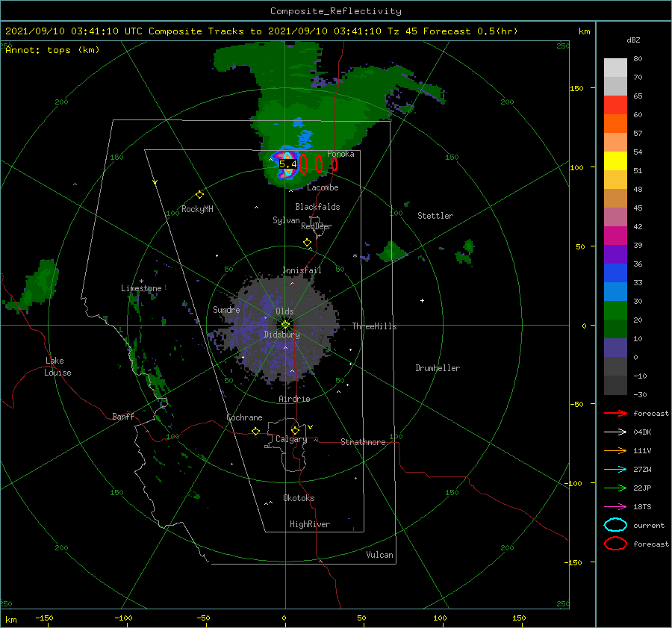
Task: Click the Ponoka map label
Action: tap(340, 154)
